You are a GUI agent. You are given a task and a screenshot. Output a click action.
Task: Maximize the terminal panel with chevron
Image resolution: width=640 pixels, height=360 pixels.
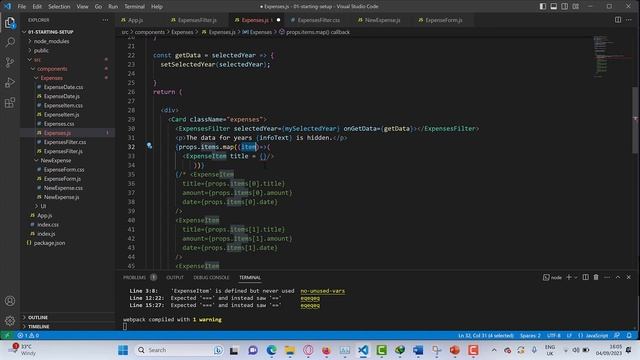[618, 277]
